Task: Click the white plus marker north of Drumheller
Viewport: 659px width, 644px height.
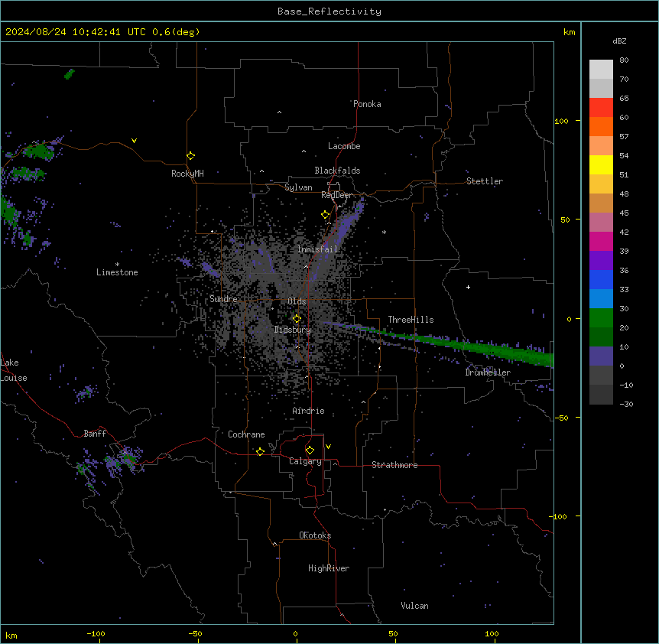Action: pyautogui.click(x=468, y=287)
